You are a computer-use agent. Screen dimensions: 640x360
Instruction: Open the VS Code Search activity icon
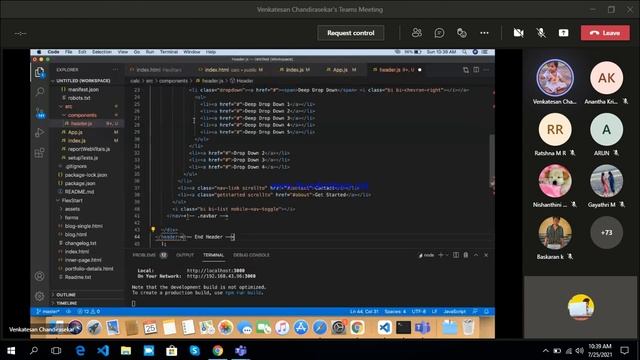(40, 92)
